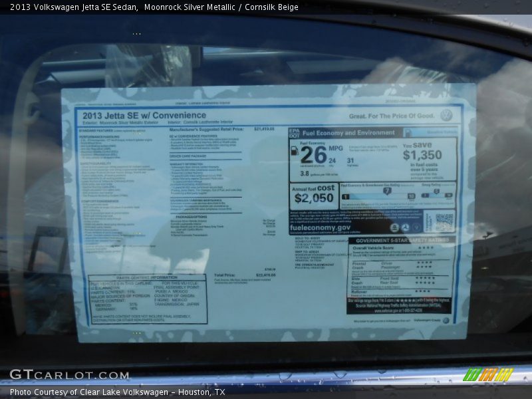Viewport: 532px width, 399px height.
Task: Click the EPA DOT badge
Action: [294, 133]
